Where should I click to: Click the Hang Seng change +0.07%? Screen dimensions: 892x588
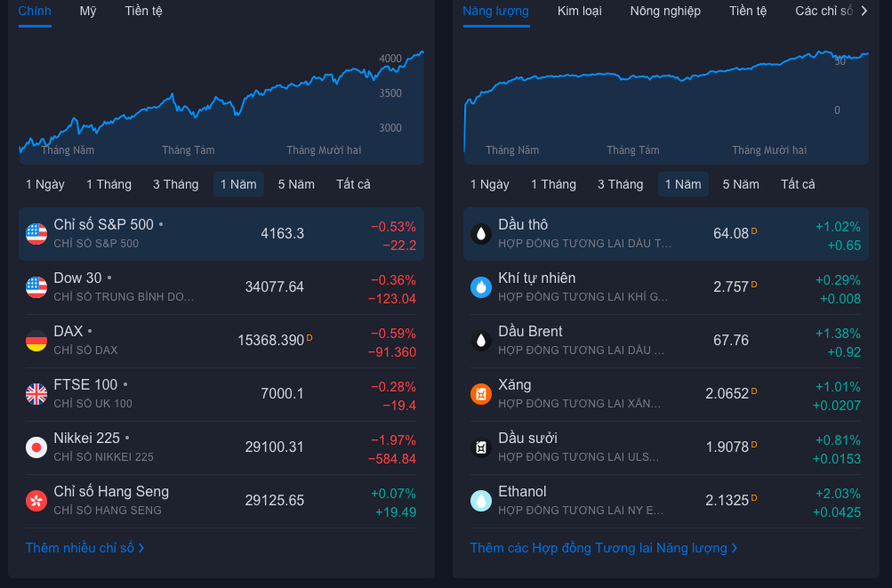pos(393,494)
